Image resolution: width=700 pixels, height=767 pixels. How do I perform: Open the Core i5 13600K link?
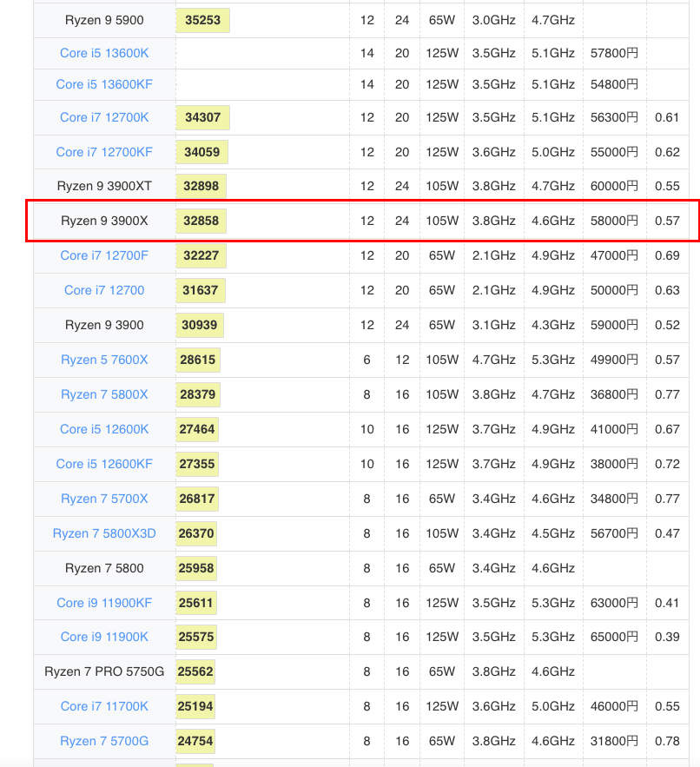click(104, 53)
